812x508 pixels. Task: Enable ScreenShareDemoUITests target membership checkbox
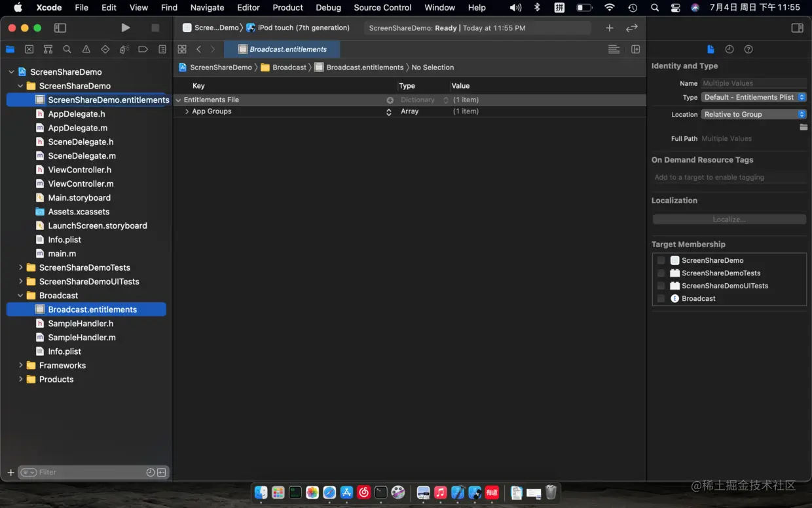(x=661, y=286)
